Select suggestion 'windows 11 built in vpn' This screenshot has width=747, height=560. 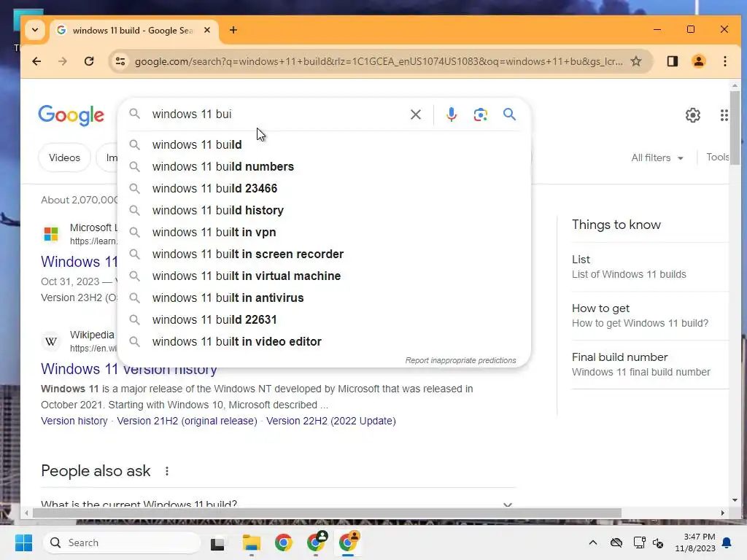pos(324,233)
